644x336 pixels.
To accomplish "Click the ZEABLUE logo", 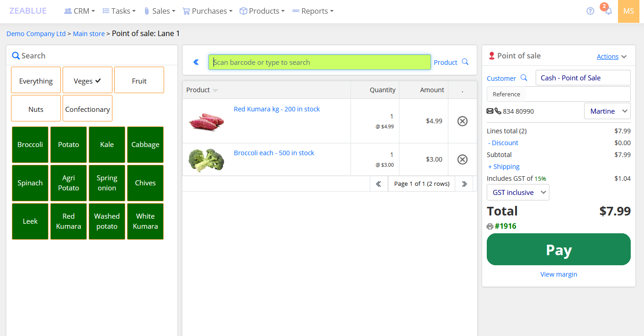I will click(28, 11).
